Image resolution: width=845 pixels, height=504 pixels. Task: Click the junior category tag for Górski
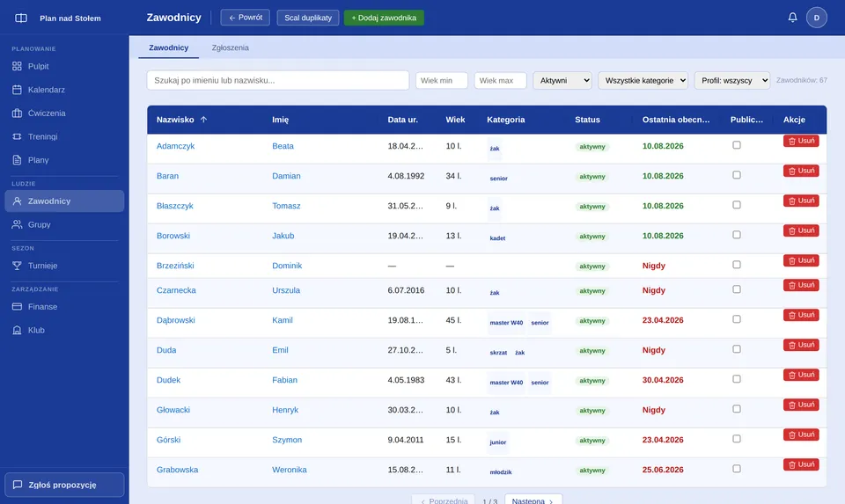point(498,442)
